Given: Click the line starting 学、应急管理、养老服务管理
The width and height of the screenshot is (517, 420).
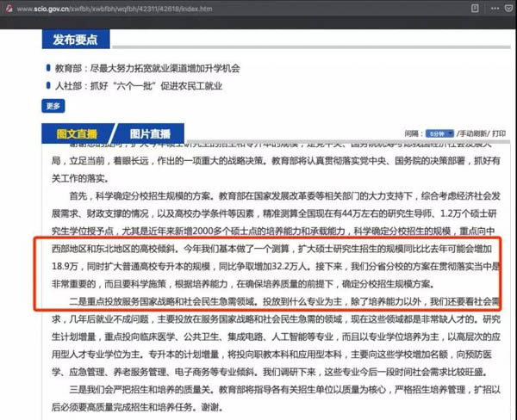Looking at the screenshot, I should click(270, 373).
